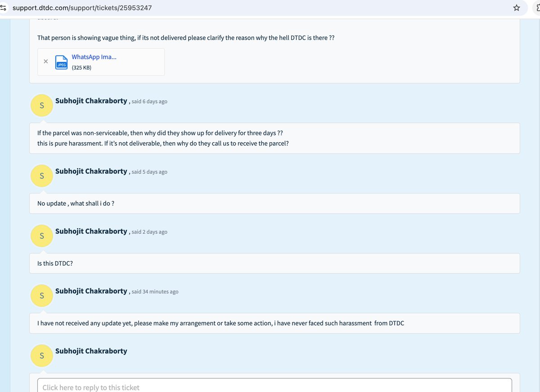Click the 'said 34 minutes ago' timestamp
Viewport: 540px width, 392px height.
pyautogui.click(x=155, y=292)
